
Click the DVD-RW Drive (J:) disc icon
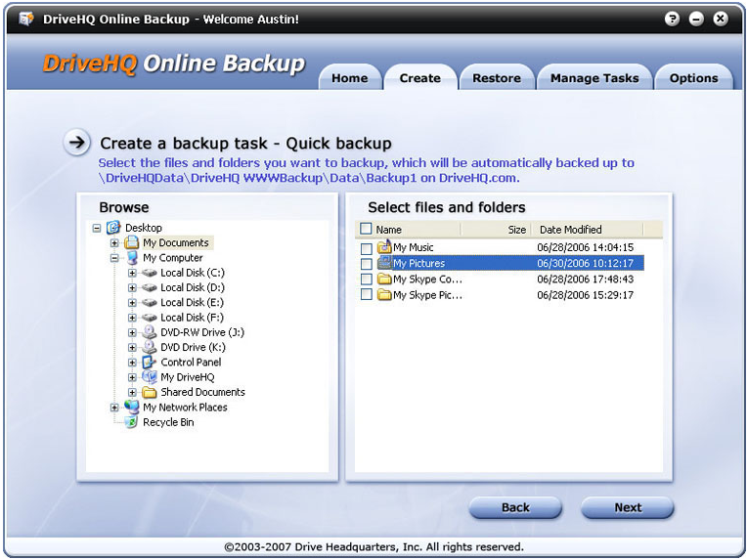point(150,332)
